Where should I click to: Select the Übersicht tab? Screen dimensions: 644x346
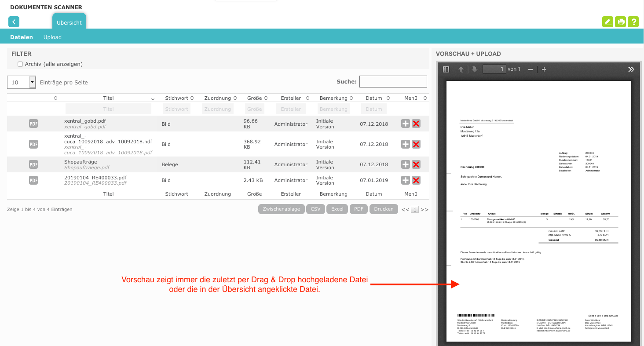coord(69,22)
